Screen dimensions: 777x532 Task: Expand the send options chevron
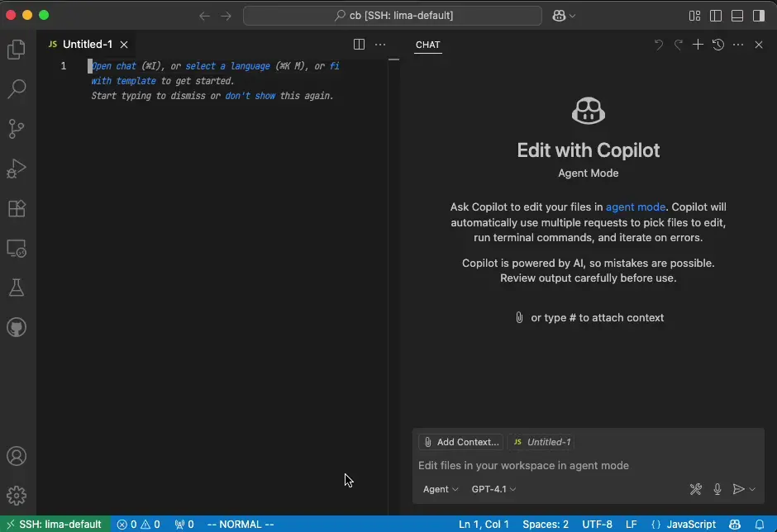click(x=752, y=489)
